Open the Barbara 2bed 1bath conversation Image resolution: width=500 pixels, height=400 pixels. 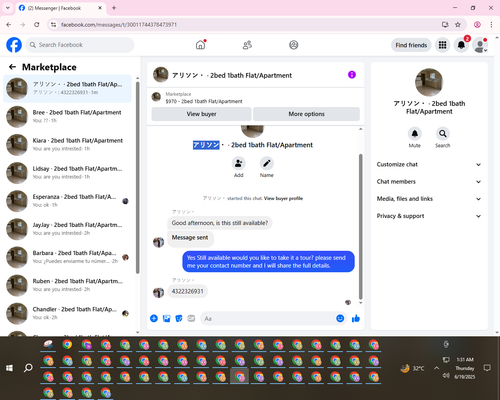(x=67, y=257)
